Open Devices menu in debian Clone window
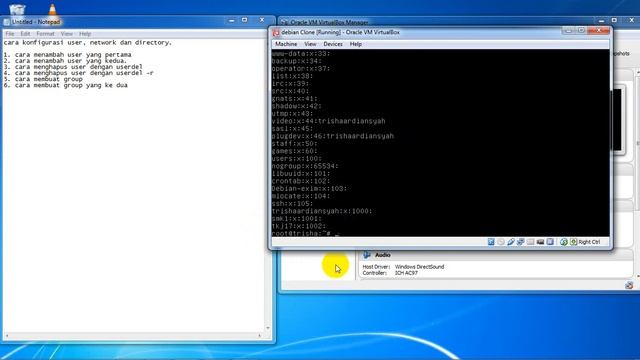 click(333, 44)
